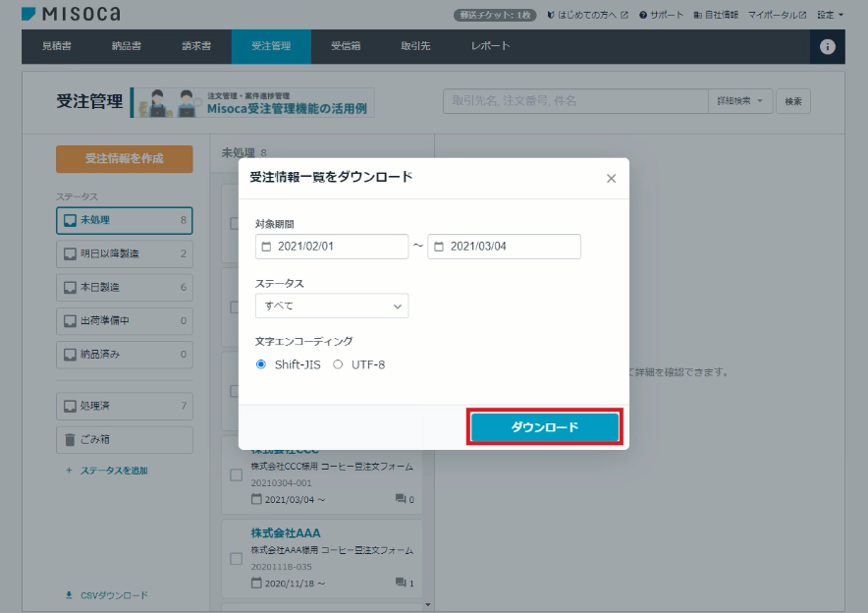Open the 取引先 tab
The image size is (868, 613).
[x=415, y=46]
